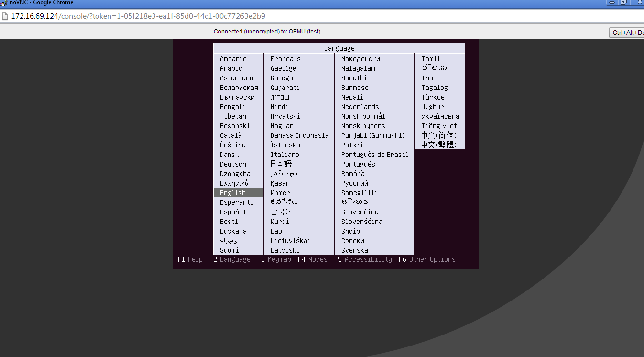Choose Deutsch language
Screen dimensions: 644x357
pos(233,164)
